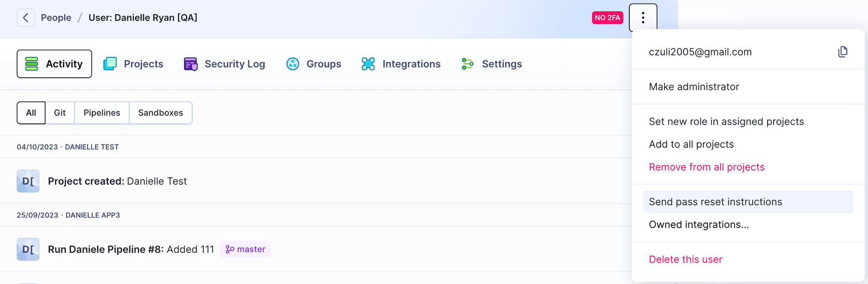Open the Activity tab
The height and width of the screenshot is (284, 868).
[x=54, y=64]
